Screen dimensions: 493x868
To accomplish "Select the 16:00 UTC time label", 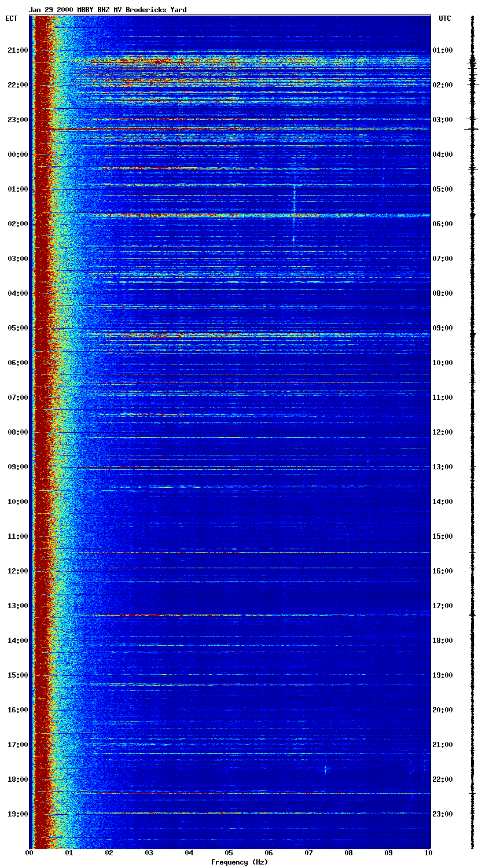I will 443,571.
